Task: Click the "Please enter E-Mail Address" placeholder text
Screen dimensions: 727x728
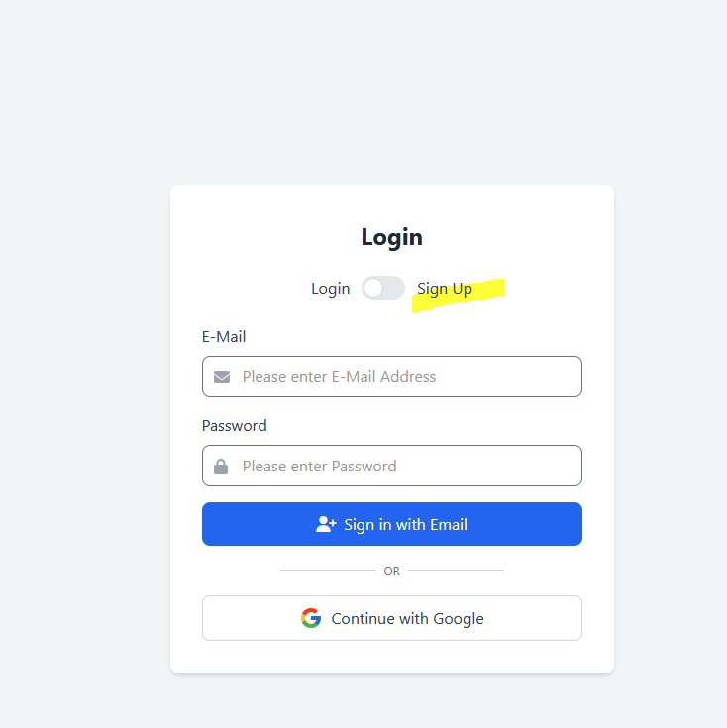Action: [x=339, y=377]
